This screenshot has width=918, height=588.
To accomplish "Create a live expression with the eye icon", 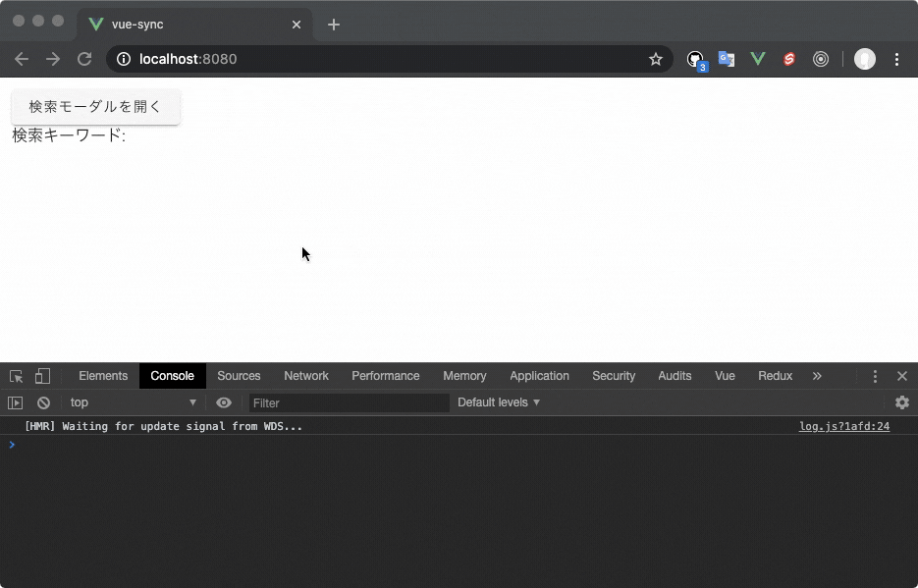I will [x=224, y=402].
